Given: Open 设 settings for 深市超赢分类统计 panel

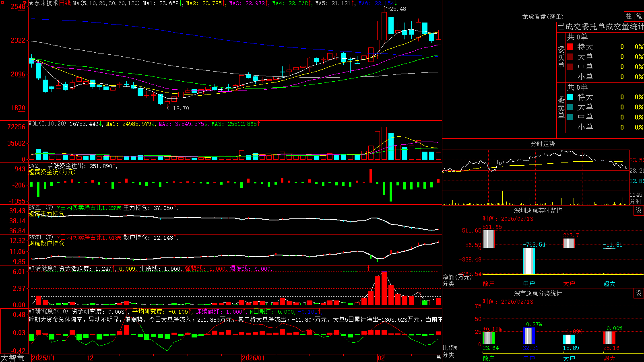Looking at the screenshot, I should pos(639,293).
